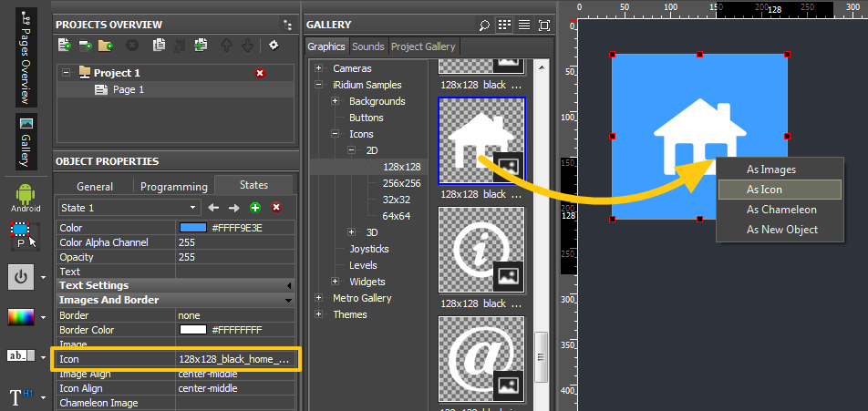Screen dimensions: 868x411
Task: Choose As Icon from context menu
Action: (x=780, y=190)
